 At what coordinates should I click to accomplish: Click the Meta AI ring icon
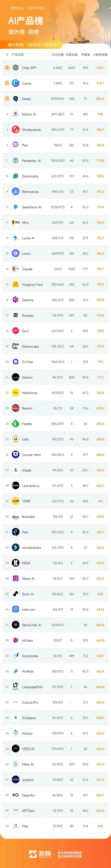pyautogui.click(x=15, y=764)
